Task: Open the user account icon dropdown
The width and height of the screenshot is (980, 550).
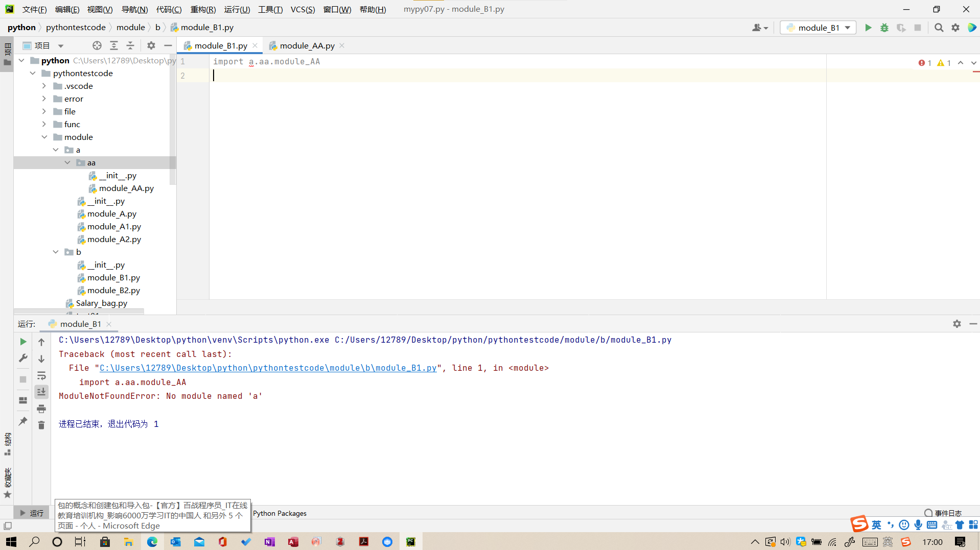Action: (760, 28)
